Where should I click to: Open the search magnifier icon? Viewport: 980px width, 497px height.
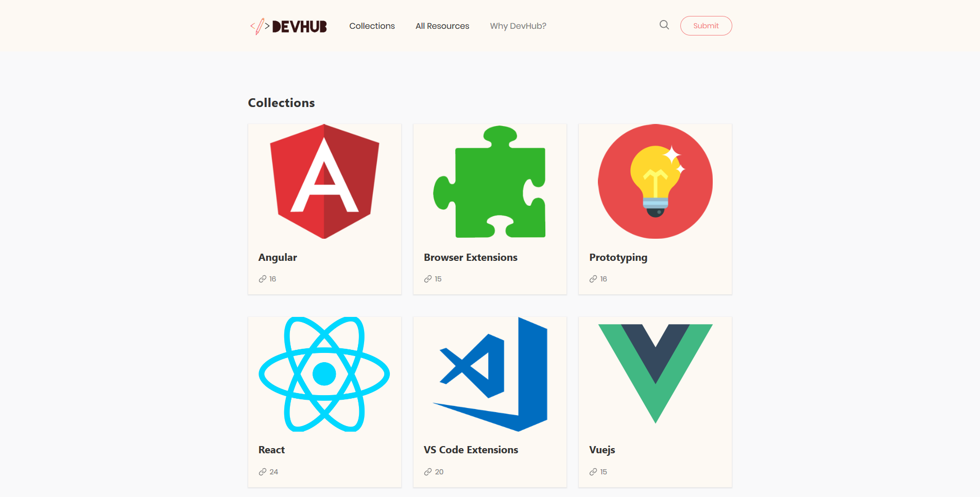coord(664,25)
